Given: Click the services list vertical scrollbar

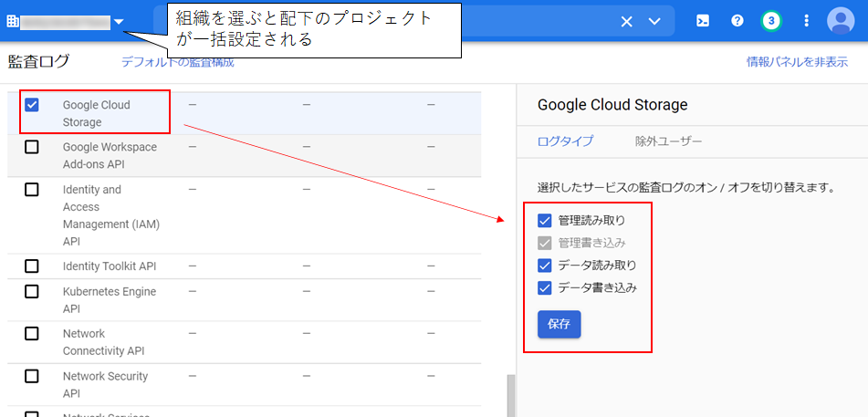Looking at the screenshot, I should tap(511, 396).
